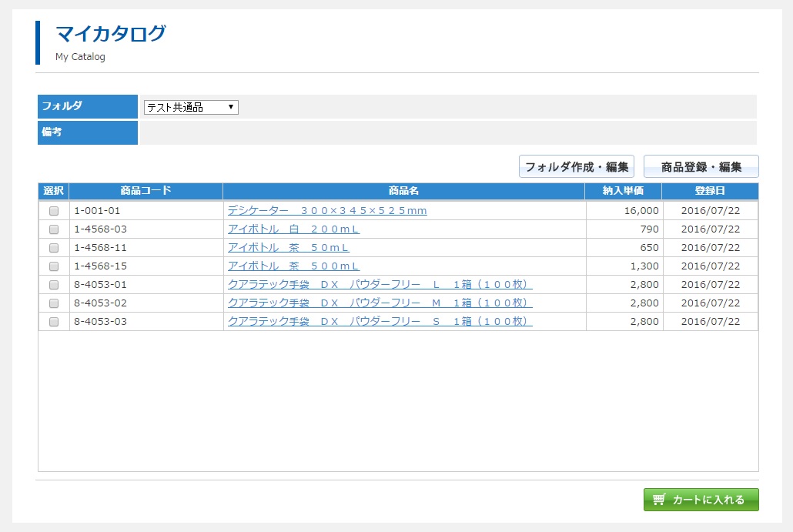
Task: Click the 商品コード column header
Action: 146,191
